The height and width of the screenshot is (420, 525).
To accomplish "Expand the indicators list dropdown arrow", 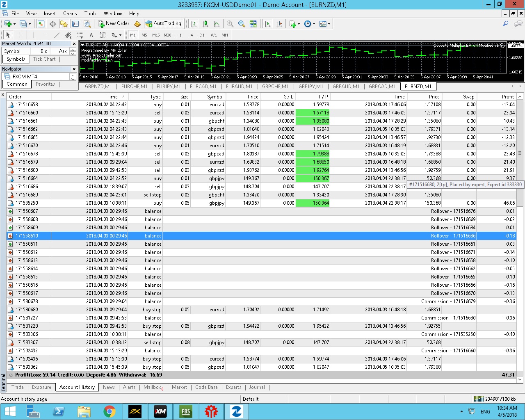I will point(299,24).
